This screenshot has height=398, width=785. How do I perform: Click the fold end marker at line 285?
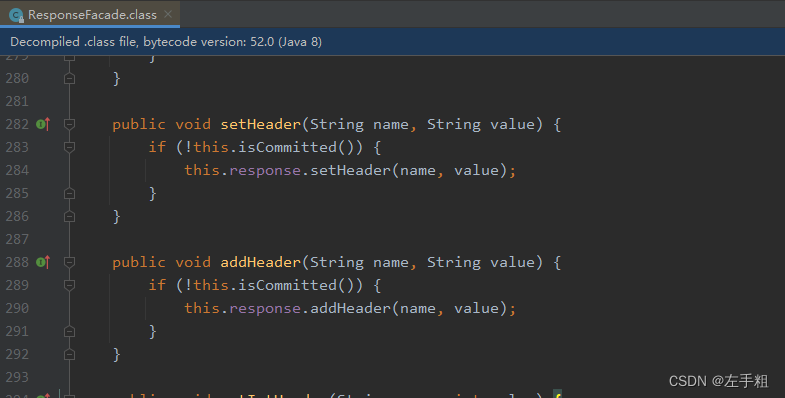point(70,193)
